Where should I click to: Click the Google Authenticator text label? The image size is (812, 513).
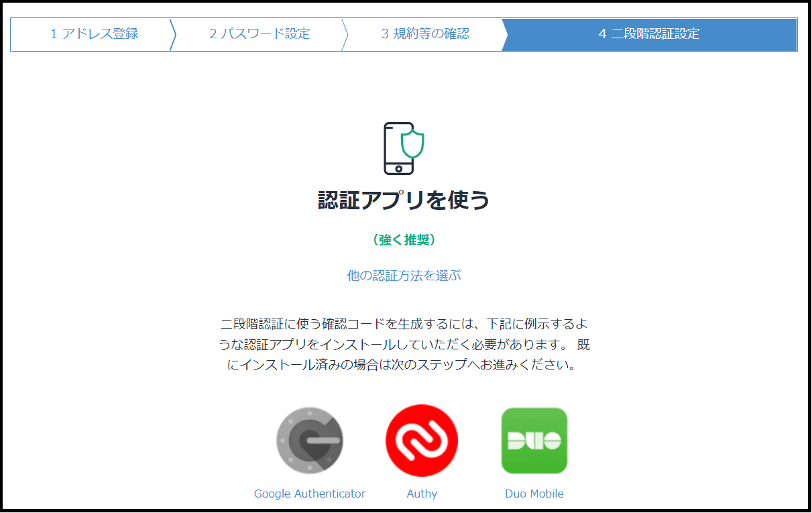[x=310, y=494]
